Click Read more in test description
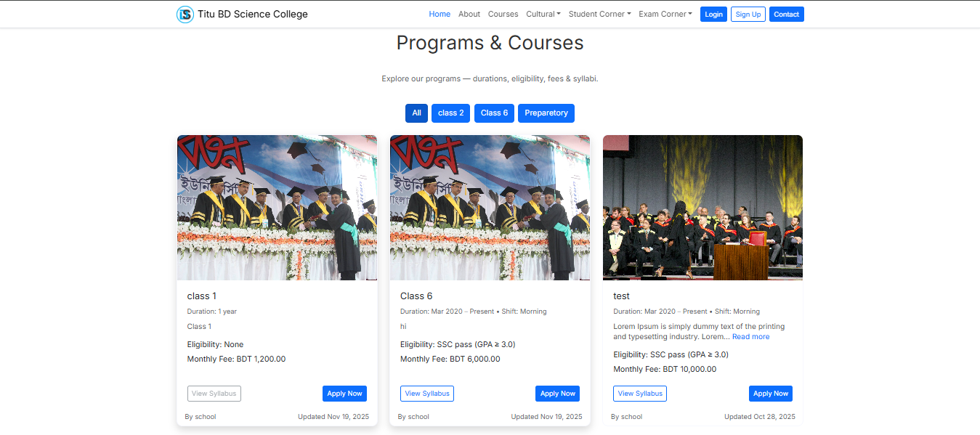The width and height of the screenshot is (980, 435). [x=750, y=337]
